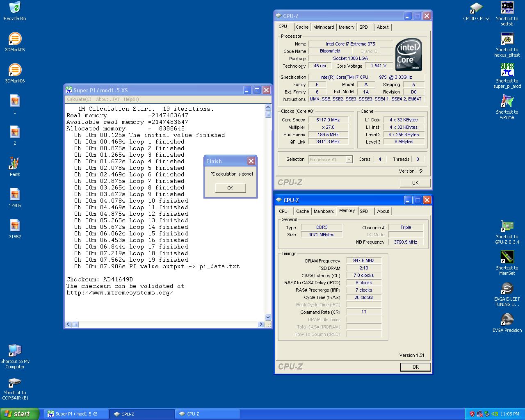Screen dimensions: 525x420
Task: Switch to SPD tab in upper CPU-Z
Action: (x=364, y=27)
